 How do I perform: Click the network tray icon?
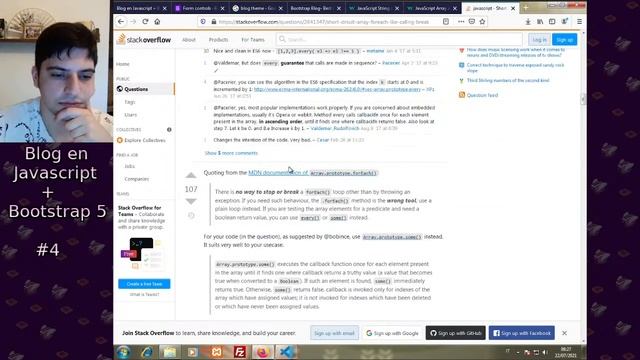point(536,352)
